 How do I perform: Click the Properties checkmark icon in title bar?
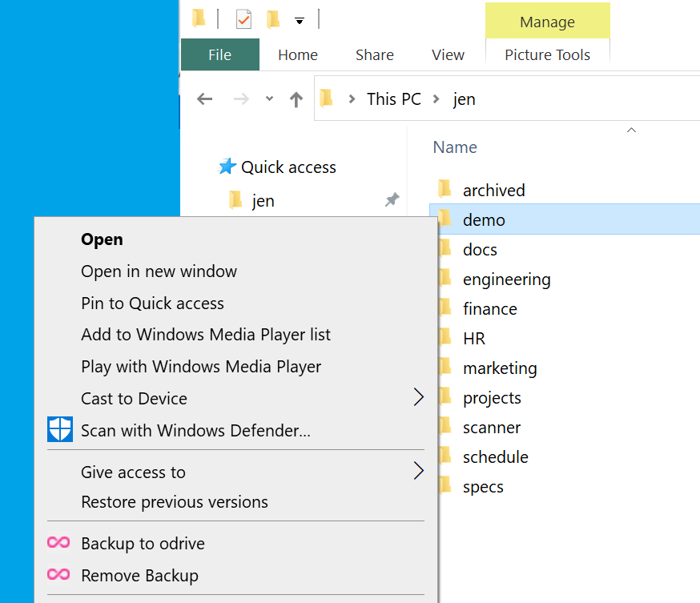click(x=243, y=19)
